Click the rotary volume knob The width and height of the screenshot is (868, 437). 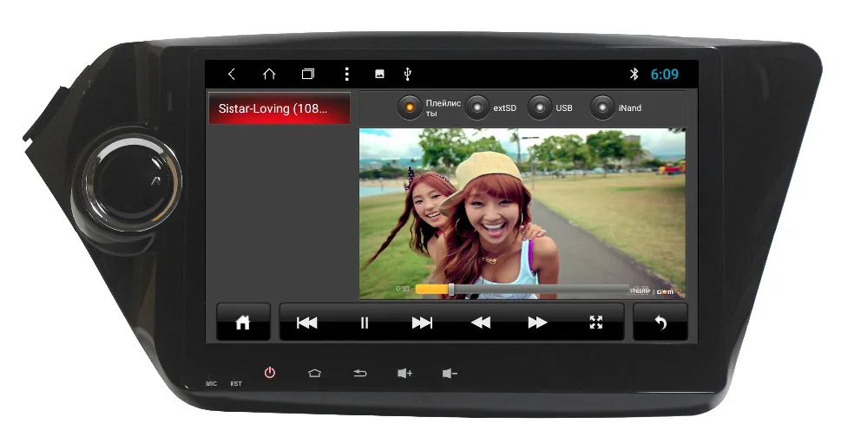pyautogui.click(x=131, y=183)
